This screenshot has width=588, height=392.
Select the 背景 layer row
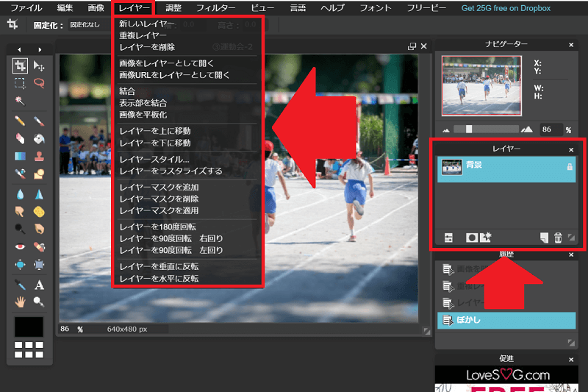pyautogui.click(x=506, y=169)
